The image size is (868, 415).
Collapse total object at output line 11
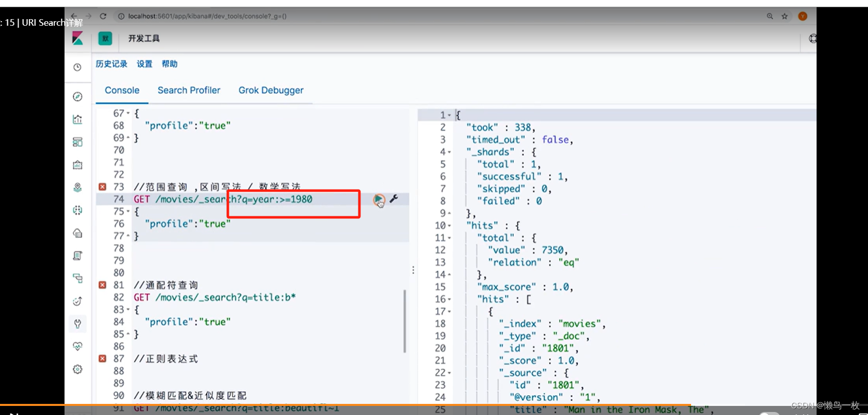(x=449, y=238)
